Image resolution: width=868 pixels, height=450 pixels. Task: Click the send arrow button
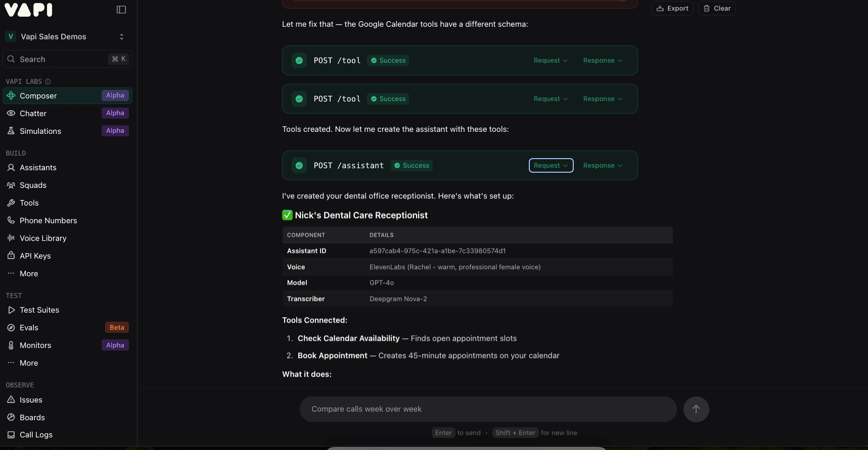(696, 409)
